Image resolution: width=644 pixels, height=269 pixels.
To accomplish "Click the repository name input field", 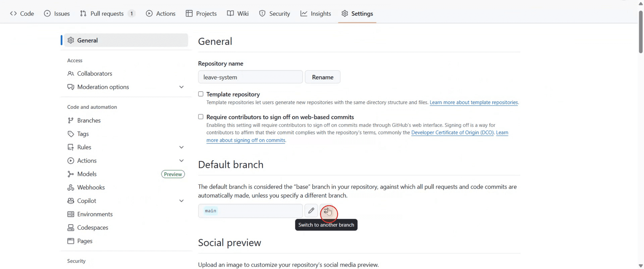I will [x=250, y=77].
